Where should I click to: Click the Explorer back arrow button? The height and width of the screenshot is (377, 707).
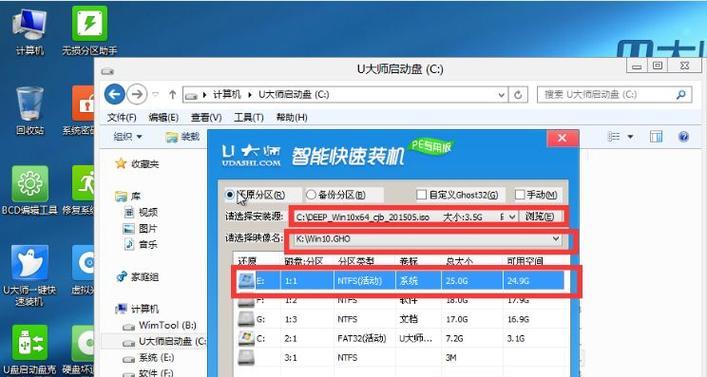(115, 95)
